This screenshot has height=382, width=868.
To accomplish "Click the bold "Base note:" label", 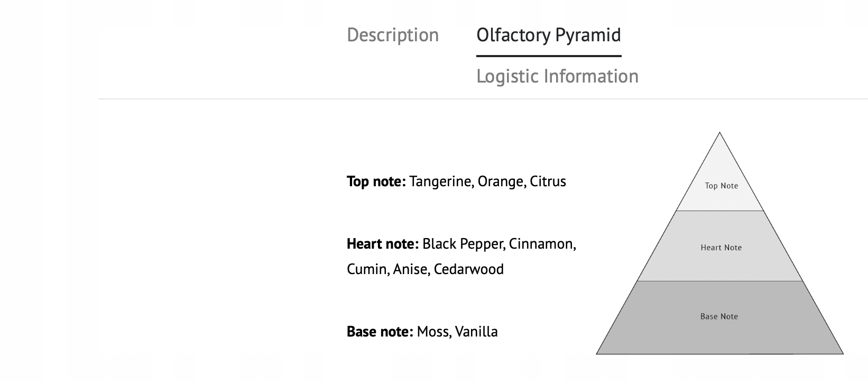I will (380, 332).
